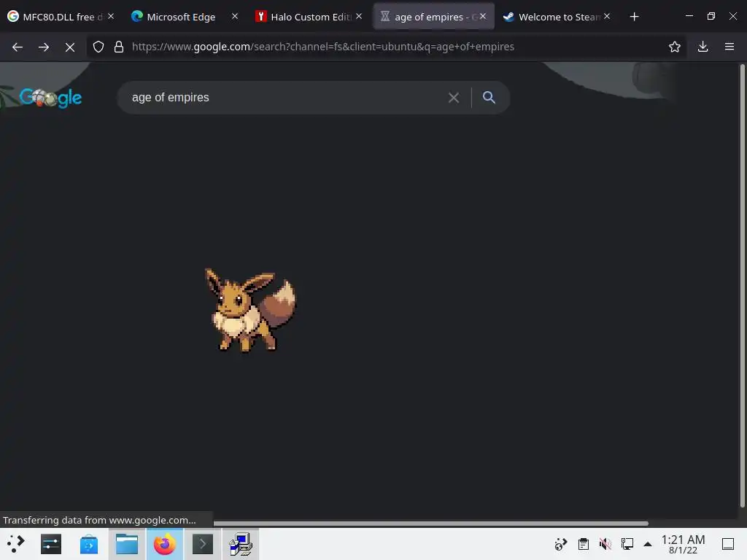Close the Halo Custom Edition tab
The height and width of the screenshot is (560, 747).
(359, 16)
